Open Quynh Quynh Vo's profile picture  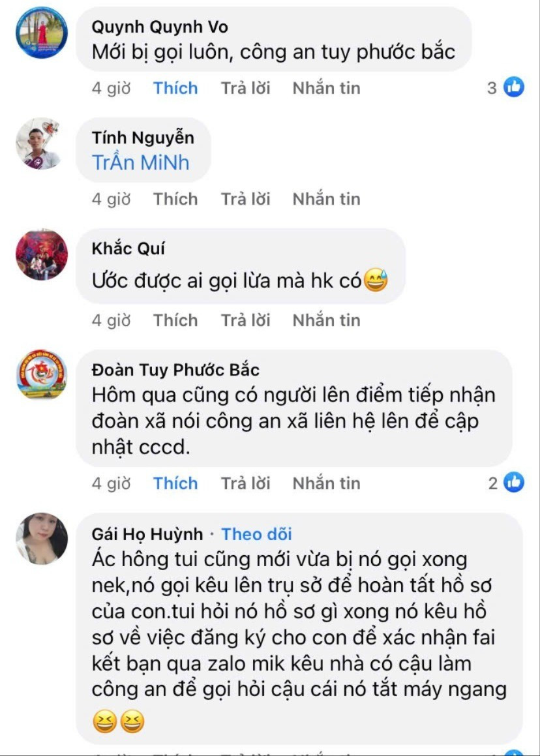[x=41, y=33]
